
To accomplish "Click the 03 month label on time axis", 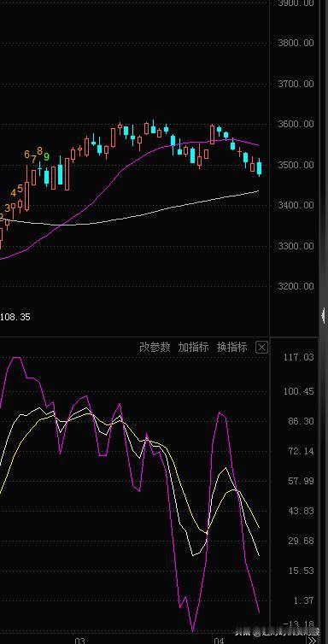I will pos(79,641).
